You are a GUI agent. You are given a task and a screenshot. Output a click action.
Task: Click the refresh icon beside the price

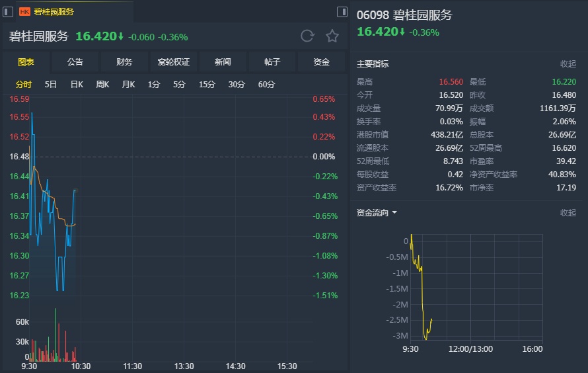point(307,36)
